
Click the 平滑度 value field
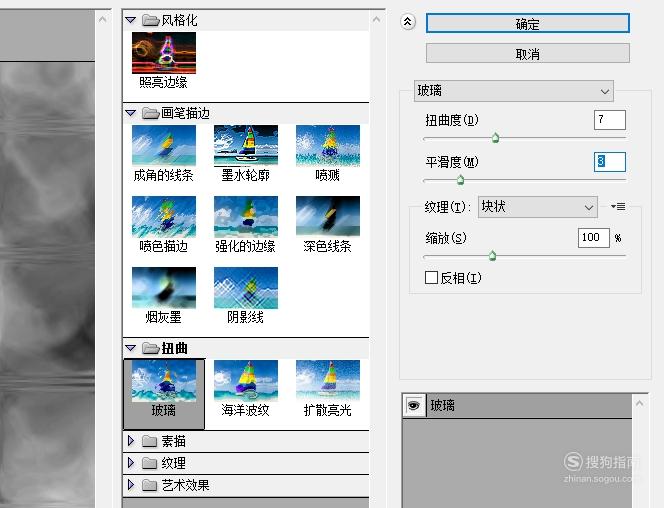(610, 162)
